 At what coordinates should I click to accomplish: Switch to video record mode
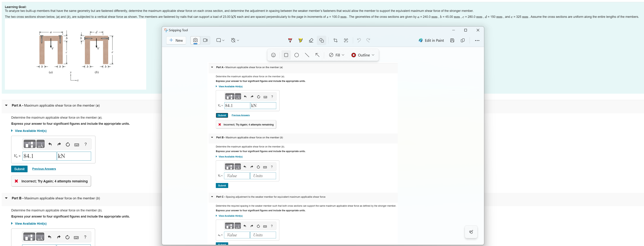point(206,40)
